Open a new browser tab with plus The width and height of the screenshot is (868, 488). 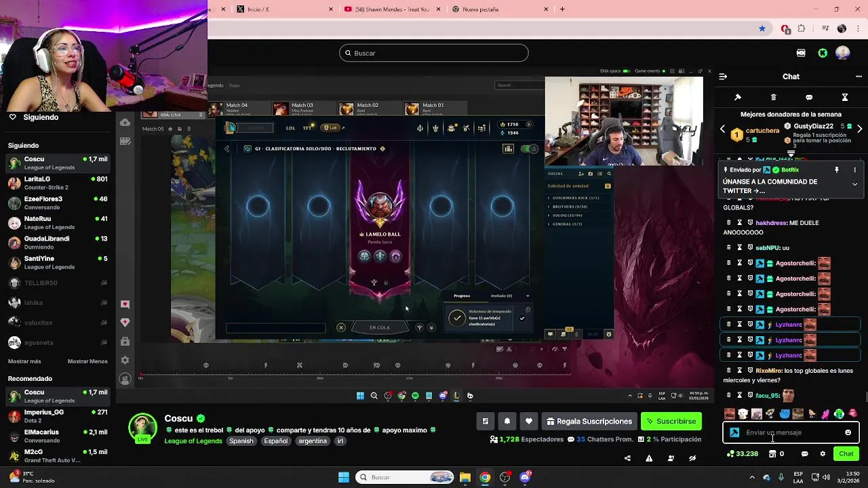coord(562,9)
